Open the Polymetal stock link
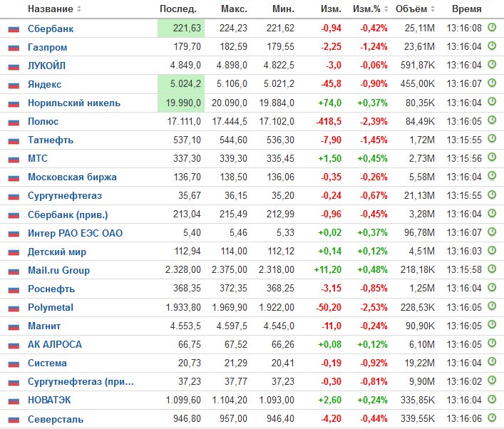The height and width of the screenshot is (429, 504). (51, 308)
